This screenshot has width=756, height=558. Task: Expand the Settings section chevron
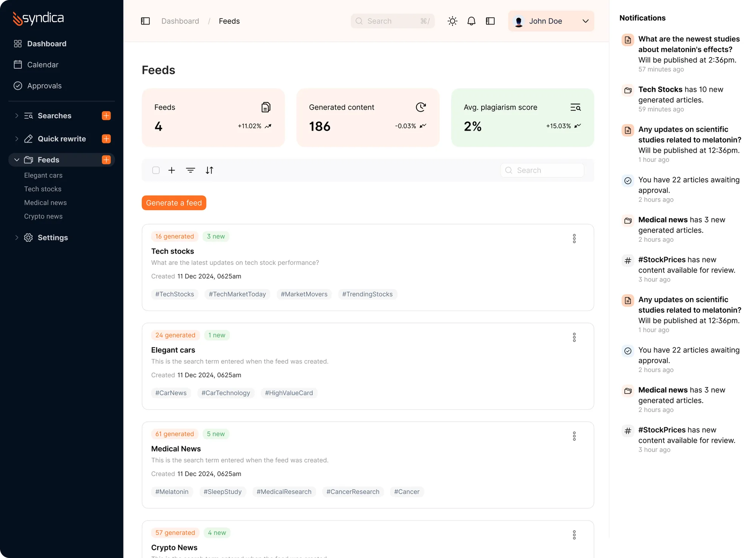click(17, 238)
